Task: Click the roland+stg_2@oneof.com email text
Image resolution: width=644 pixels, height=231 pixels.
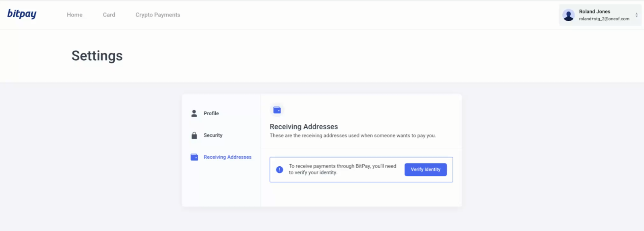Action: point(604,19)
